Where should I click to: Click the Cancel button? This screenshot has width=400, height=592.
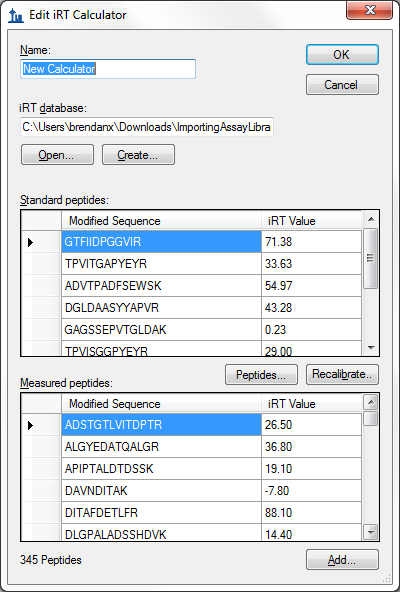pyautogui.click(x=342, y=85)
